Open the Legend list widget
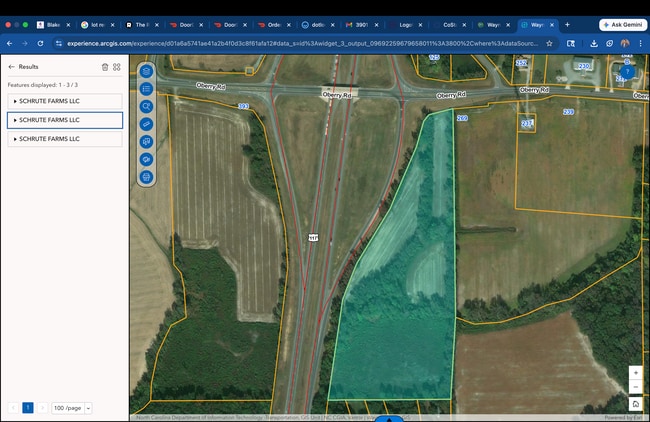 click(x=147, y=88)
